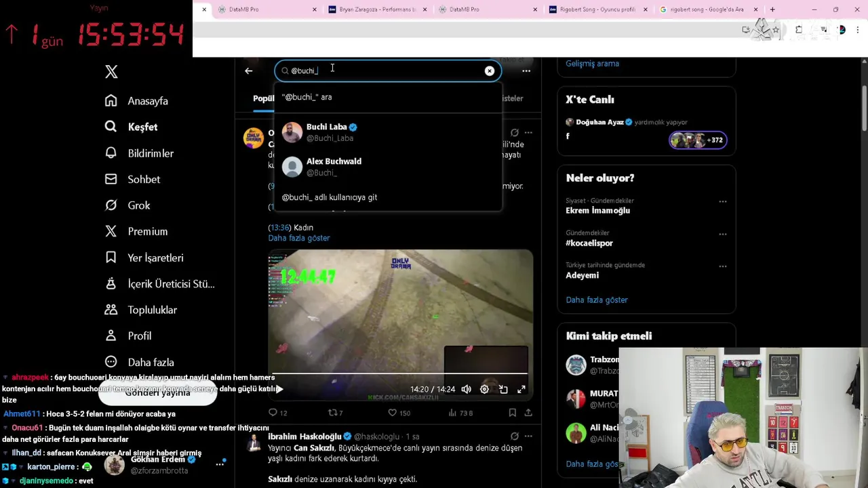Open more options on first post
Screen dimensions: 868x488
(528, 133)
